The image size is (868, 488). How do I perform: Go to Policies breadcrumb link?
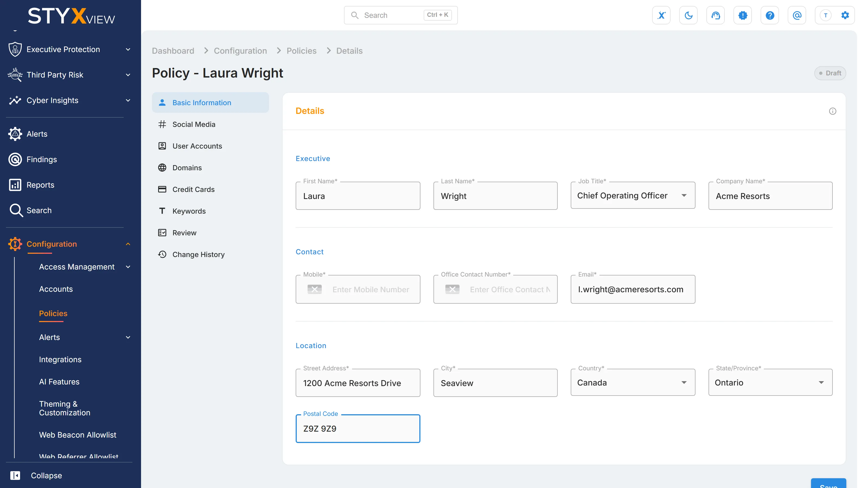pos(301,51)
